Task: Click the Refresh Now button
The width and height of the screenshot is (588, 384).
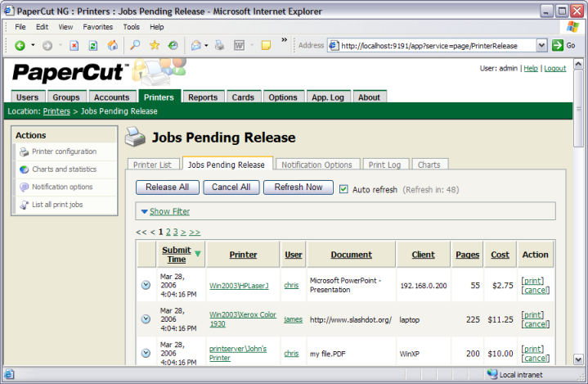Action: click(298, 187)
